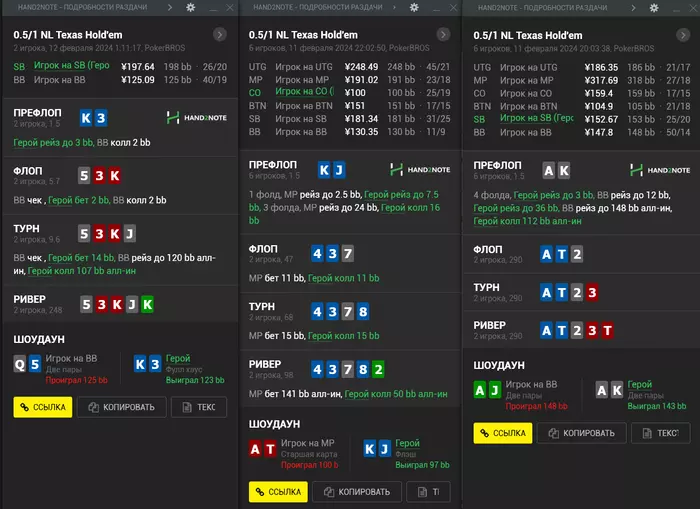The width and height of the screenshot is (700, 509).
Task: Click yellow ССЫЛКА button in AK hand window
Action: click(503, 433)
